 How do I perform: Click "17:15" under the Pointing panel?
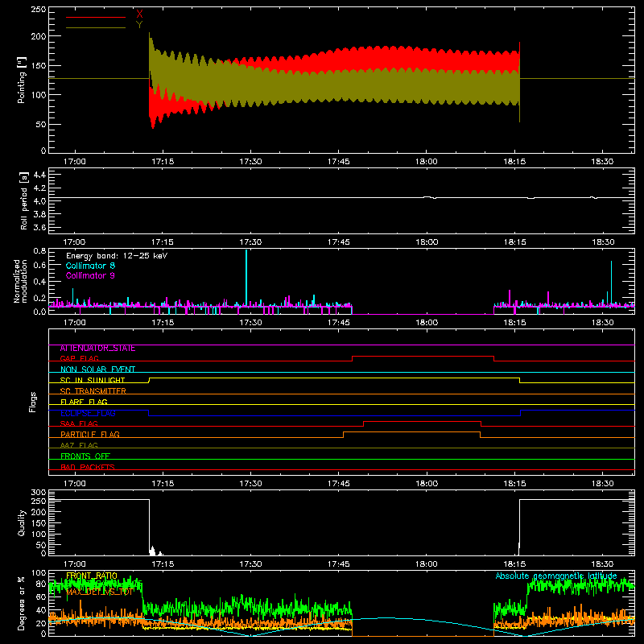[163, 162]
